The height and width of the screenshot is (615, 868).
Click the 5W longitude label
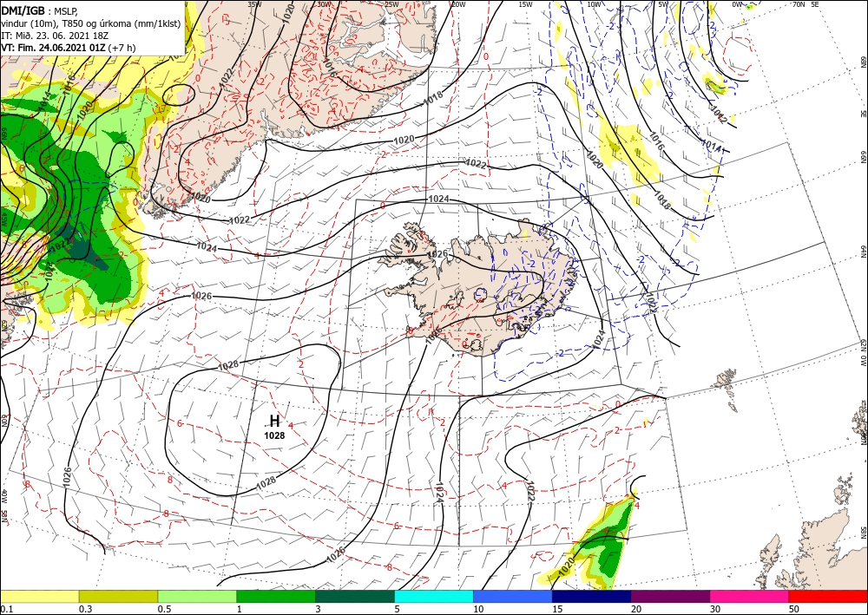(x=663, y=4)
